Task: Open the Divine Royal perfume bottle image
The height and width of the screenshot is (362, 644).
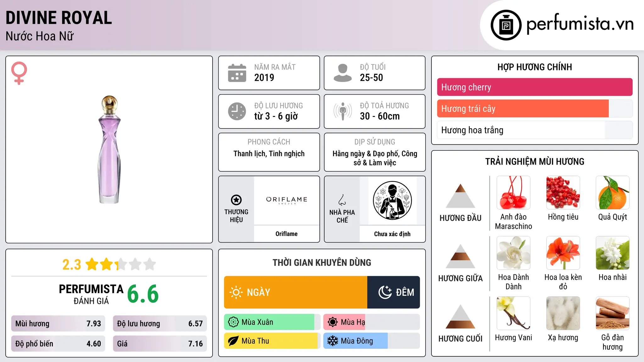Action: coord(109,150)
